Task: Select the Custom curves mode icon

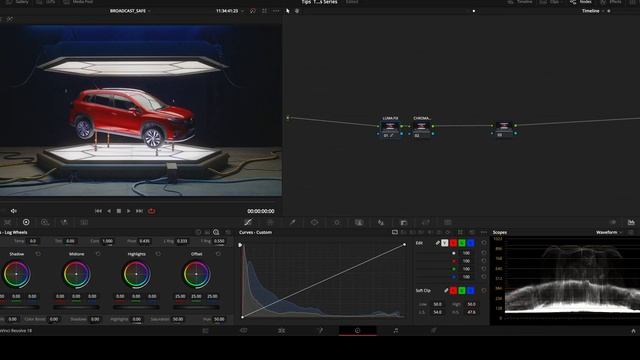Action: pos(395,232)
